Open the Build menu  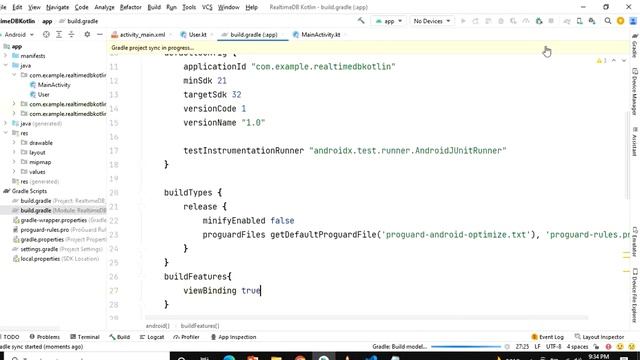154,7
